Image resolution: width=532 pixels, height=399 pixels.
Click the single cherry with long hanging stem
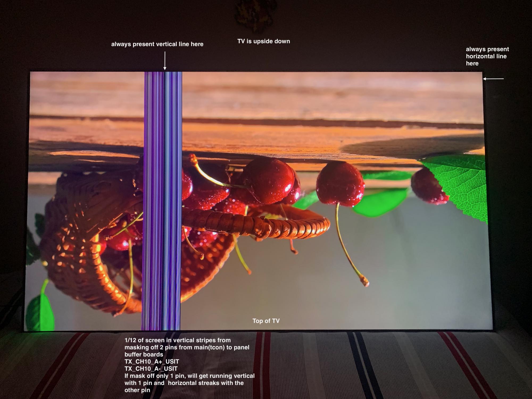(x=340, y=184)
